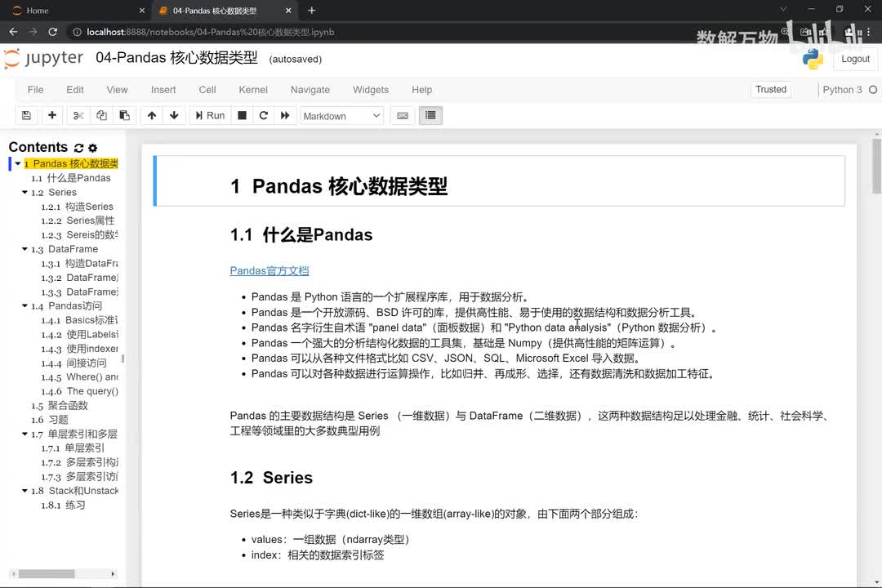Click the browser address bar URL
This screenshot has height=588, width=882.
tap(211, 32)
